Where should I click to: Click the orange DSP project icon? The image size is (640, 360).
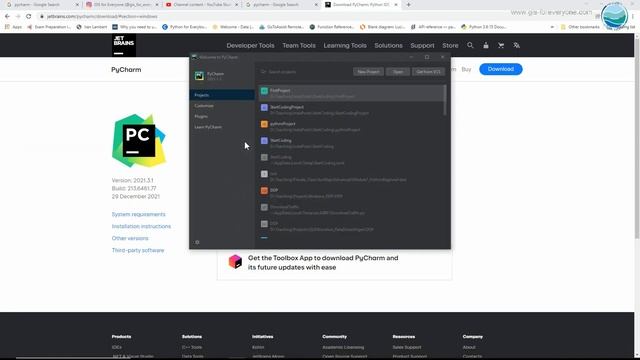pos(264,191)
